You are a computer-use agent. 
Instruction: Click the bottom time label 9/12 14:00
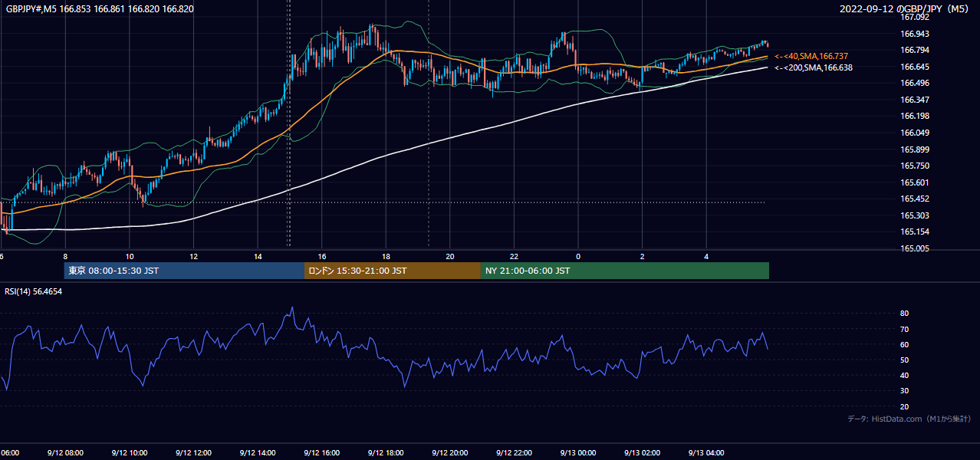point(258,453)
